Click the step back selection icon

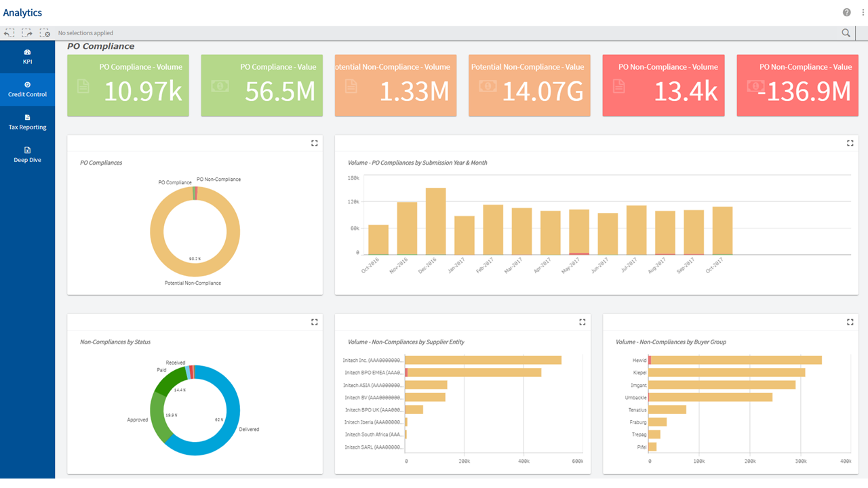(x=9, y=33)
